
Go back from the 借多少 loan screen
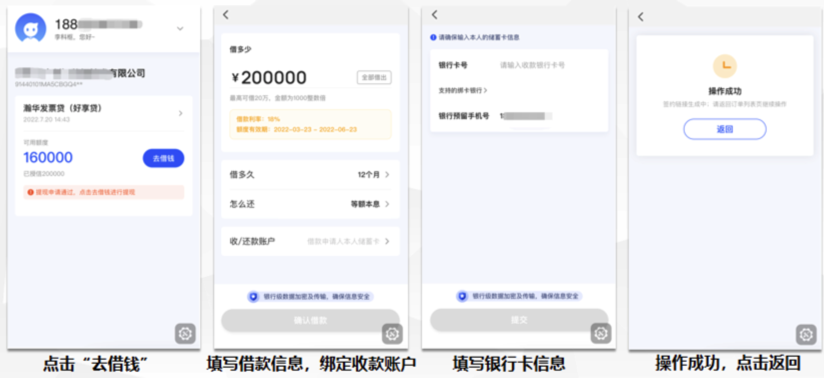(226, 15)
